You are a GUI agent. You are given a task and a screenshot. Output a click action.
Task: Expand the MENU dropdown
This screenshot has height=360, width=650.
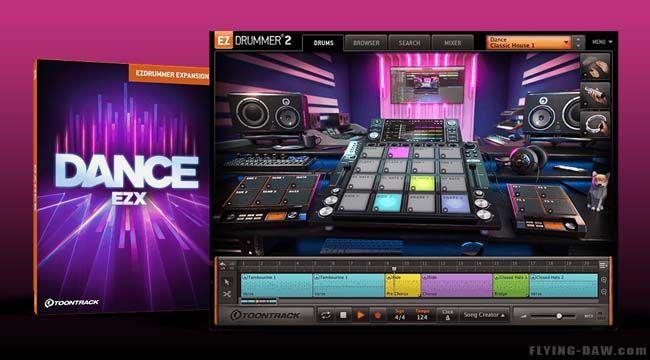tap(602, 42)
